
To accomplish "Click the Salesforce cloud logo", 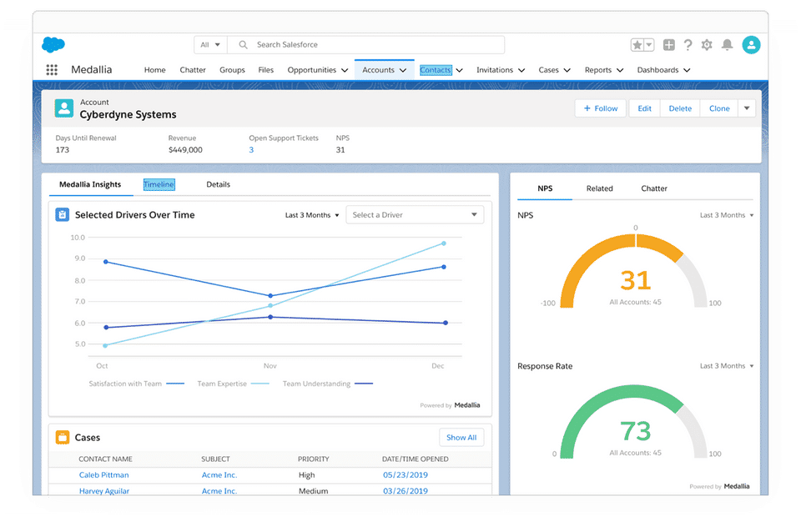I will pyautogui.click(x=53, y=44).
